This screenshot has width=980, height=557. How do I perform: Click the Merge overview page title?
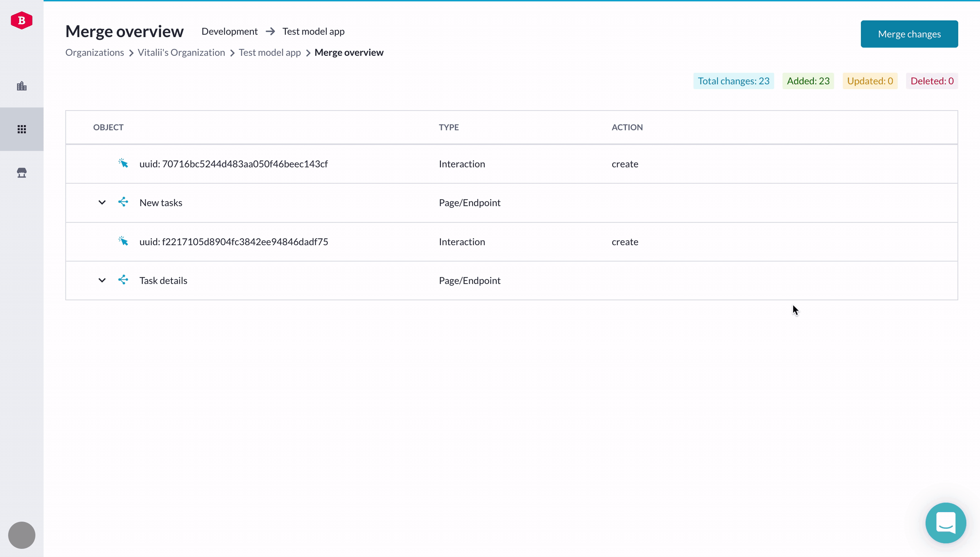(124, 31)
